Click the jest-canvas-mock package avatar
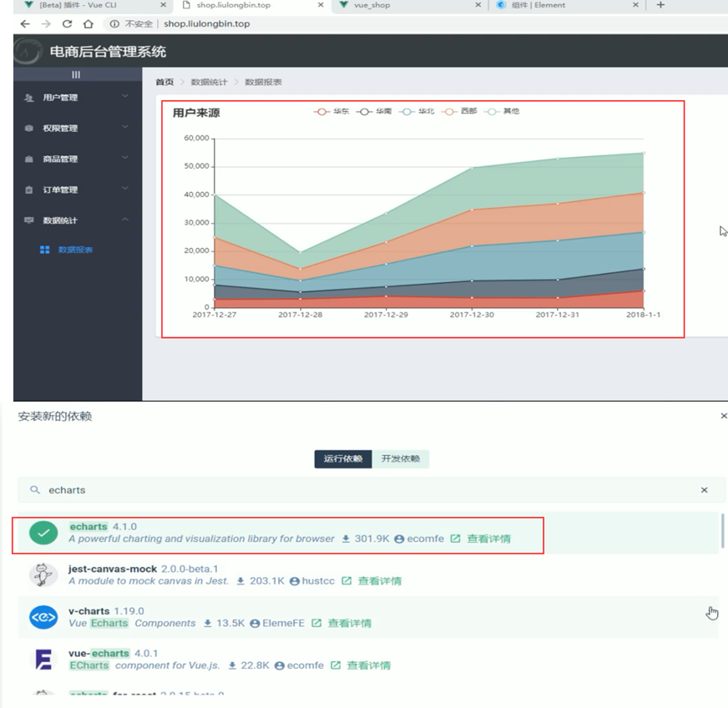Viewport: 728px width, 708px height. coord(43,574)
